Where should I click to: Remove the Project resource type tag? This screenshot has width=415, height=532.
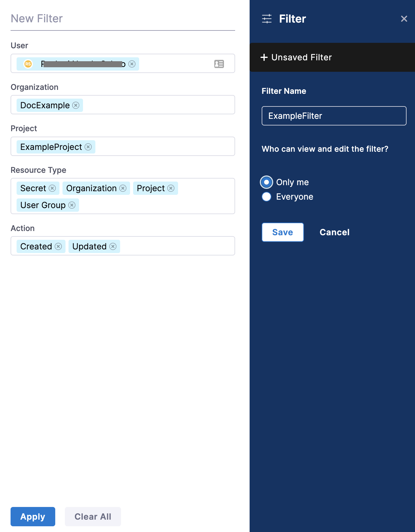coord(171,188)
